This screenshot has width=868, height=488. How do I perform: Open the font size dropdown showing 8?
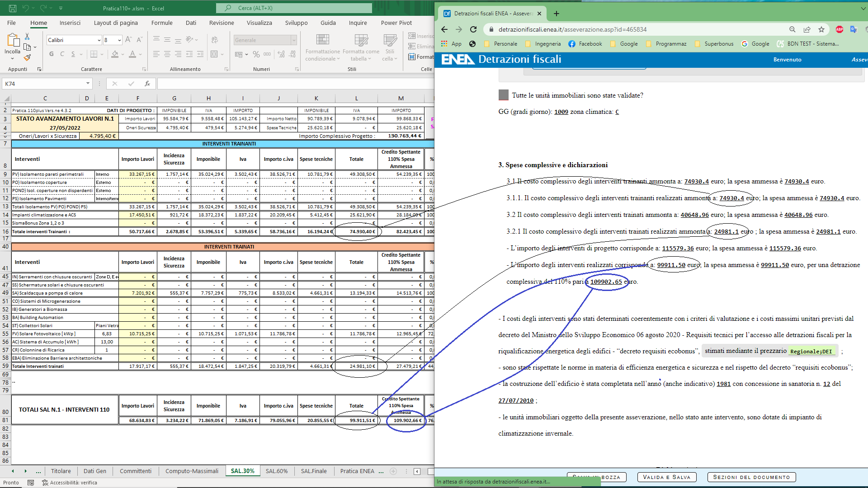point(119,40)
